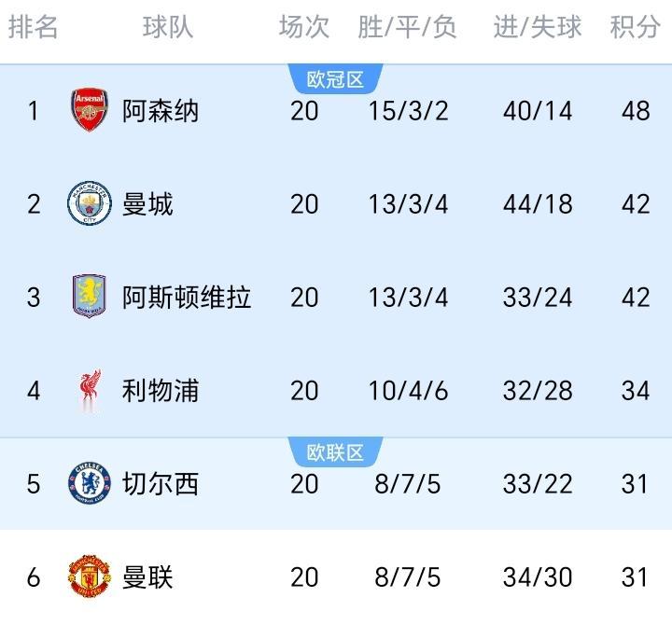This screenshot has height=625, width=672.
Task: Open the 切尔西 team page
Action: [161, 484]
